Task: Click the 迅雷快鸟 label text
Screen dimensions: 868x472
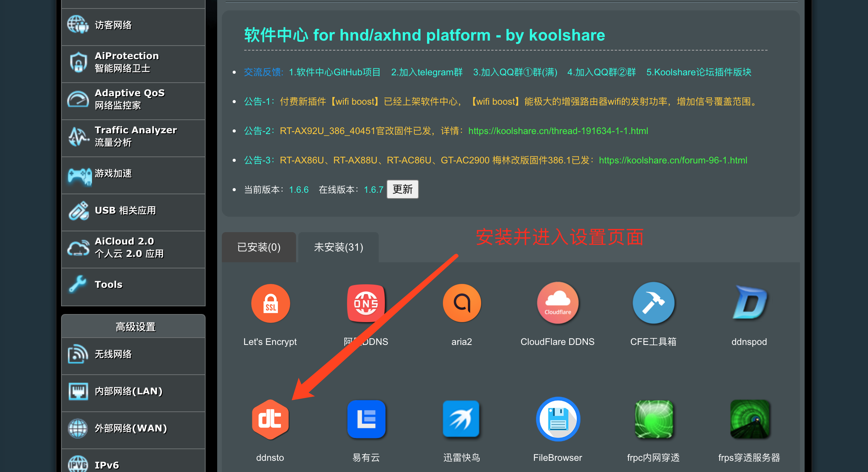Action: 462,458
